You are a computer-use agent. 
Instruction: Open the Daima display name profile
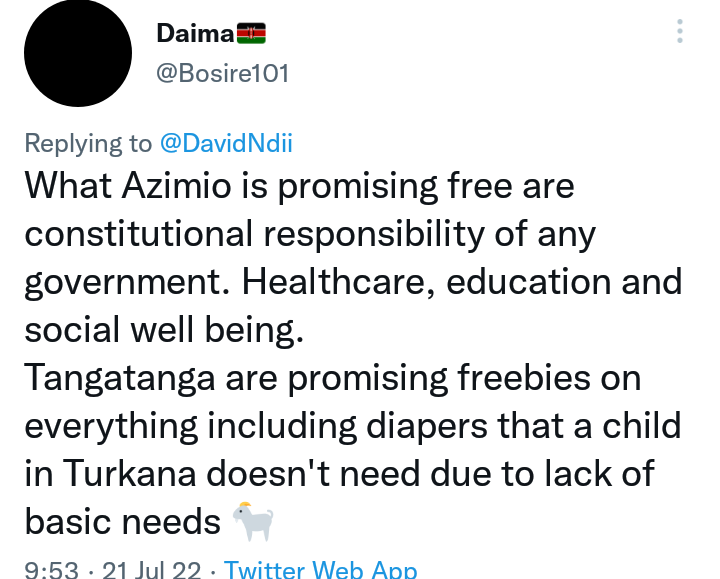pyautogui.click(x=195, y=34)
